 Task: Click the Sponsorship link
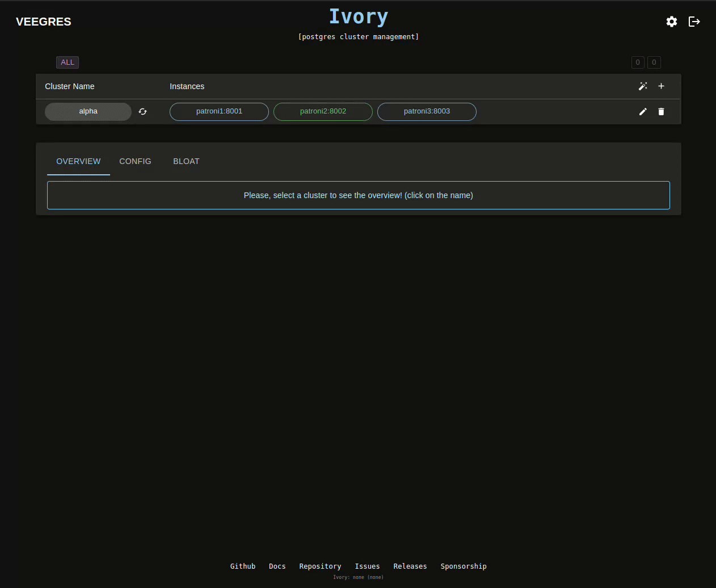pos(464,566)
